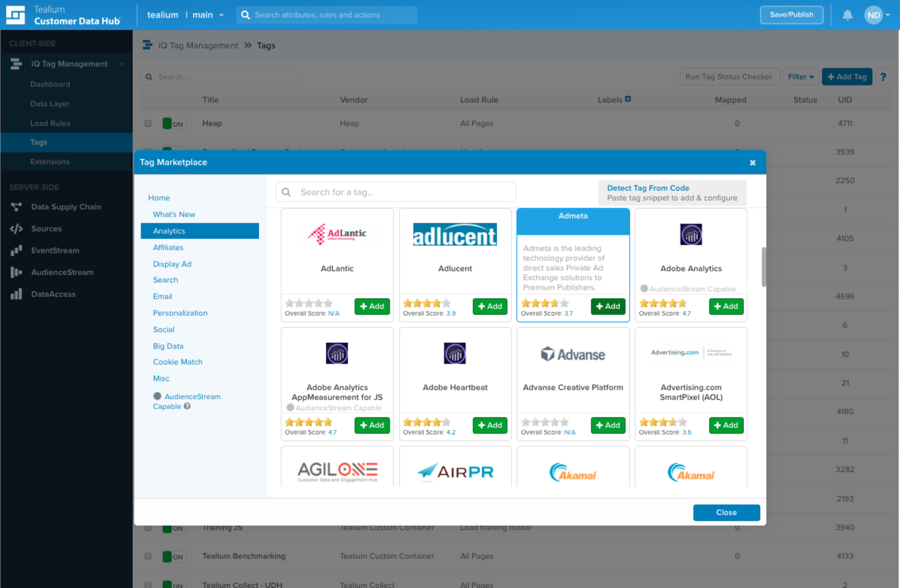Add the Adobe Analytics tag
Screen dimensions: 900x588
tap(725, 306)
